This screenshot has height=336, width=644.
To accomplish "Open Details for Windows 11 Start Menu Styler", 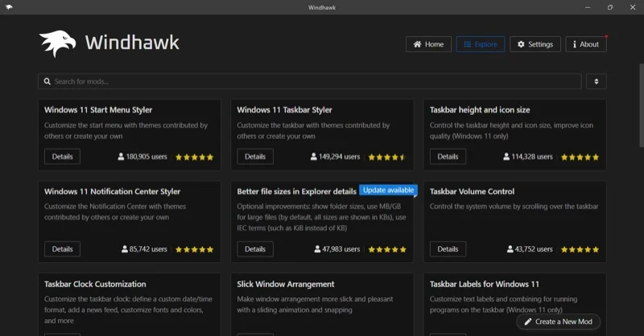I will (62, 156).
